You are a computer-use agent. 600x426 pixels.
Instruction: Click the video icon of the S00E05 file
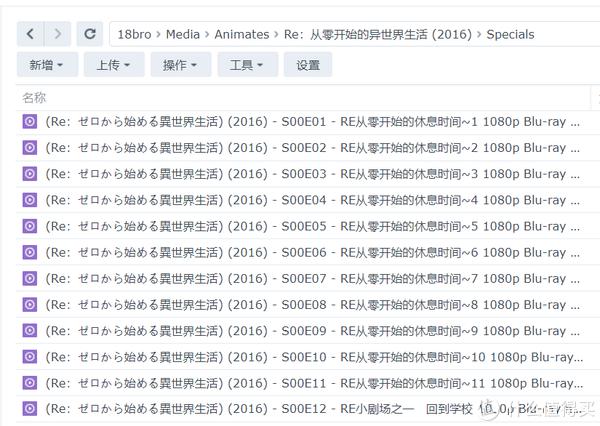coord(29,226)
